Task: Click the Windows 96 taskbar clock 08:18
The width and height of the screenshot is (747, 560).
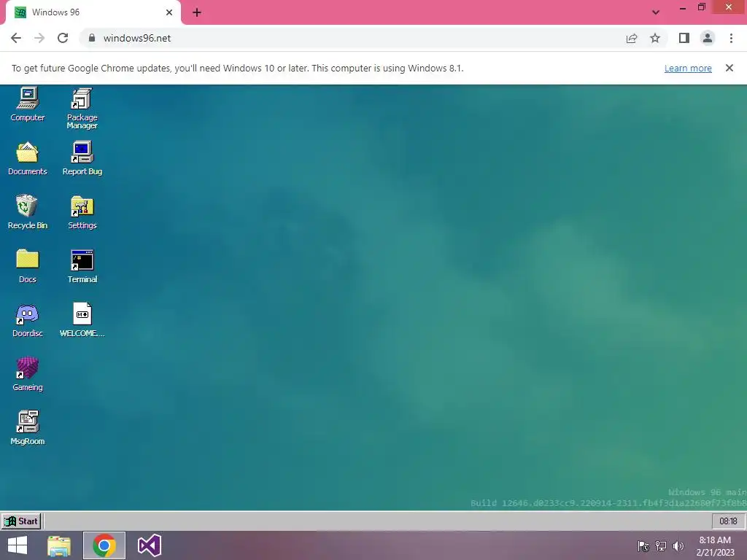Action: click(x=728, y=521)
